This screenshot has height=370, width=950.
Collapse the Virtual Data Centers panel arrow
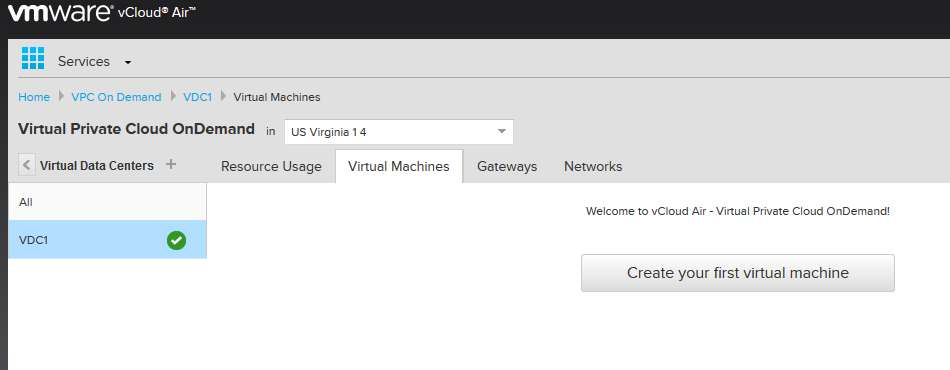(x=27, y=165)
